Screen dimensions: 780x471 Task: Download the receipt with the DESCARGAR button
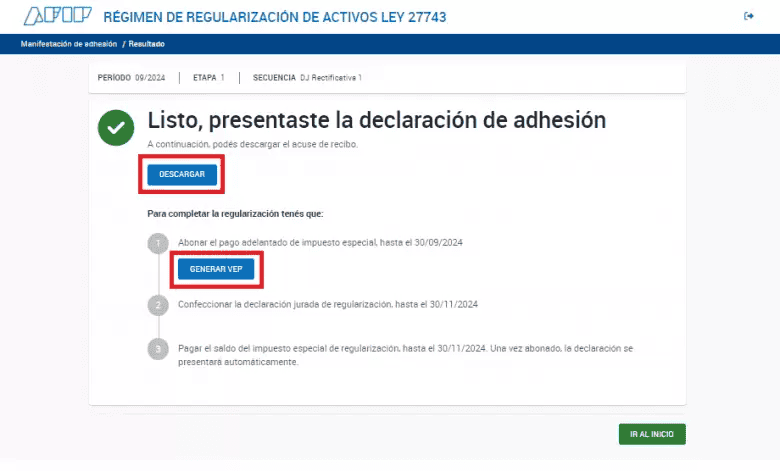[x=182, y=174]
